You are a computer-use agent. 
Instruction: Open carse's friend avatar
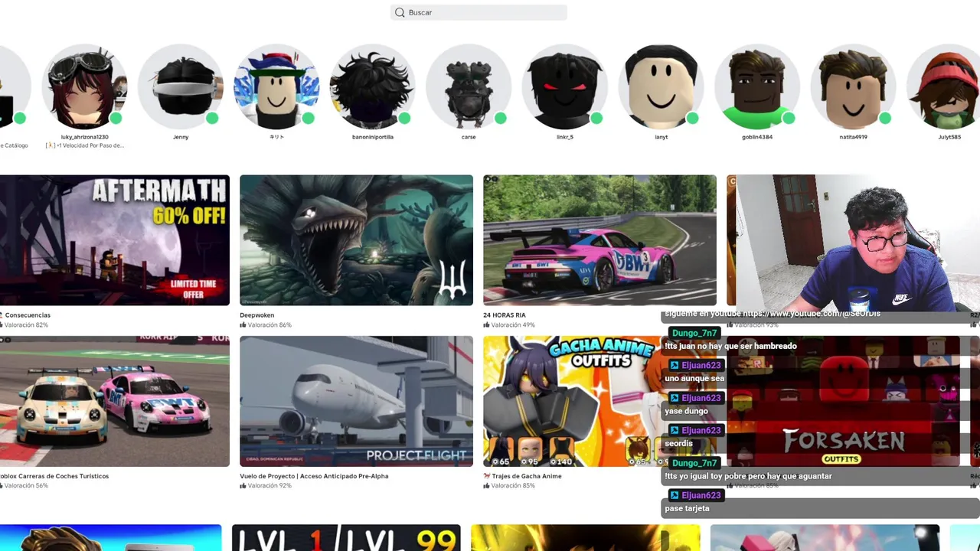(469, 86)
